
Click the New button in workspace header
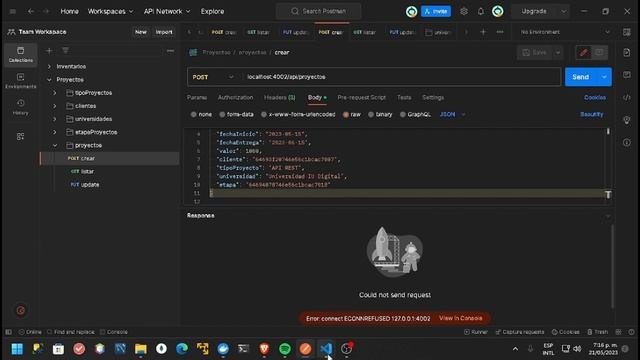[x=141, y=32]
